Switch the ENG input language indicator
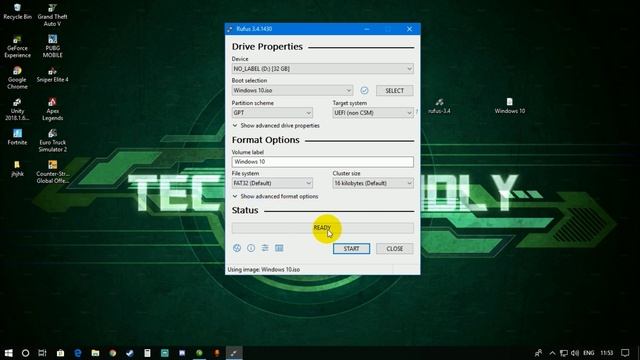 tap(589, 353)
